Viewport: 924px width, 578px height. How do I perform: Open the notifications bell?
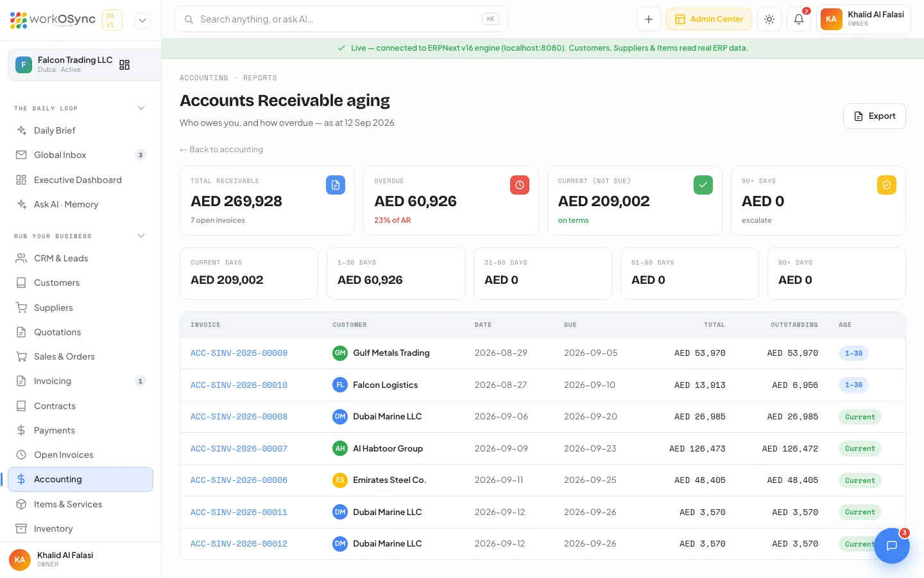point(799,19)
